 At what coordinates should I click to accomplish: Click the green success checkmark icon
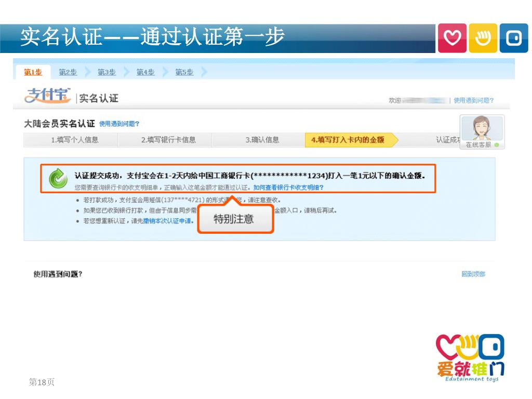[x=58, y=179]
